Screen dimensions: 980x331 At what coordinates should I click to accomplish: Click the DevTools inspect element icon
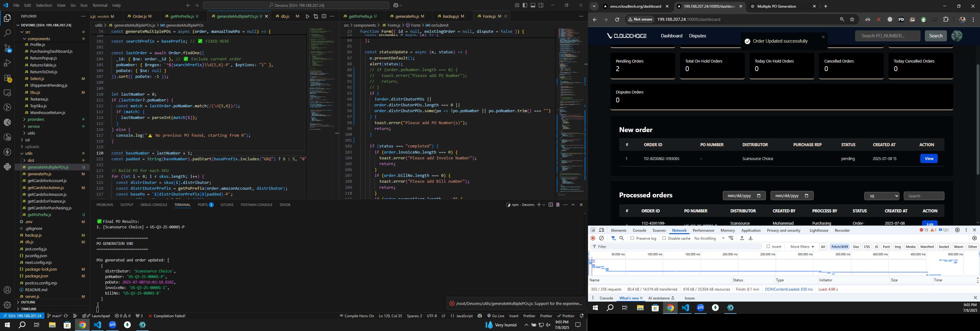[x=593, y=230]
